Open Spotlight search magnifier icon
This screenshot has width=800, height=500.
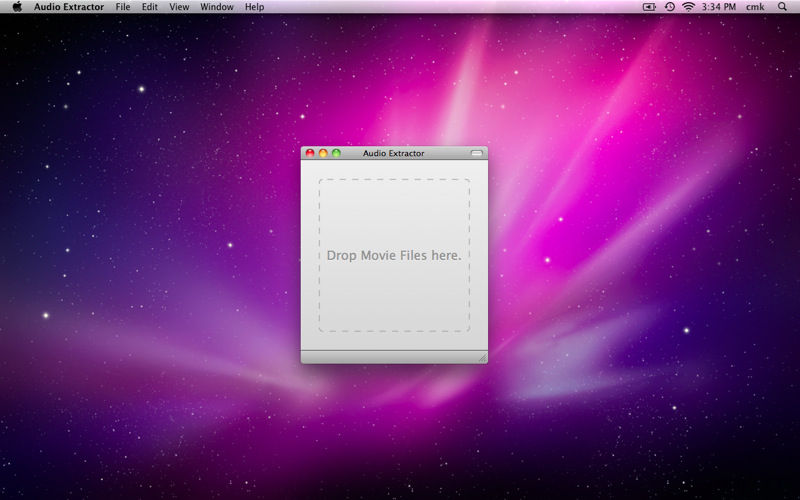[782, 7]
